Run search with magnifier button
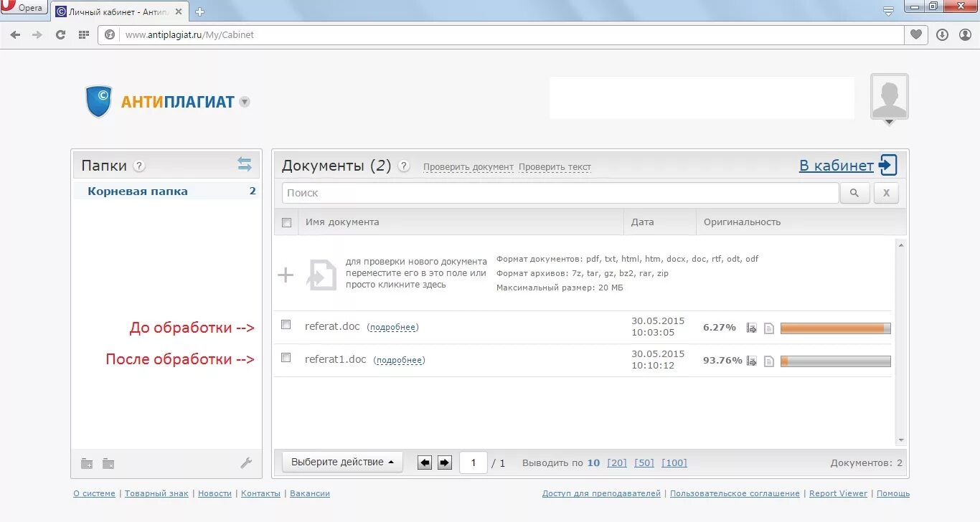The image size is (980, 522). click(x=854, y=193)
